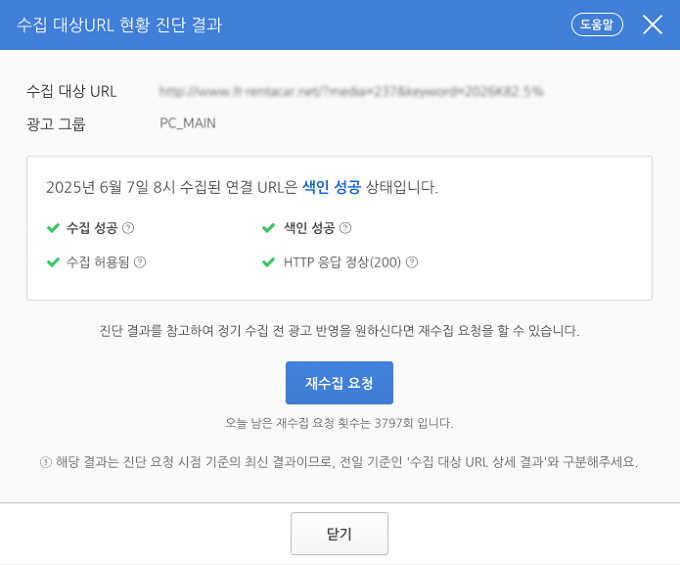680x565 pixels.
Task: Click the help icon beside 수집 성공
Action: point(128,228)
